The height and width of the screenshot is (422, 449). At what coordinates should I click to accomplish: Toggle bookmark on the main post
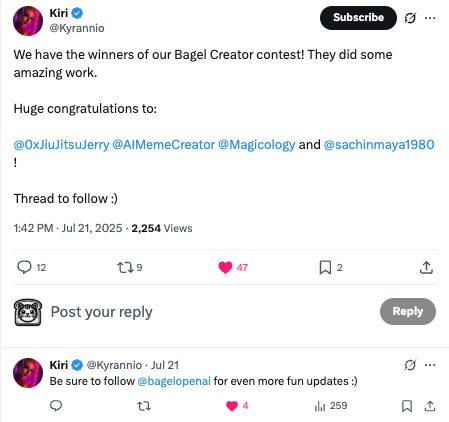tap(325, 267)
